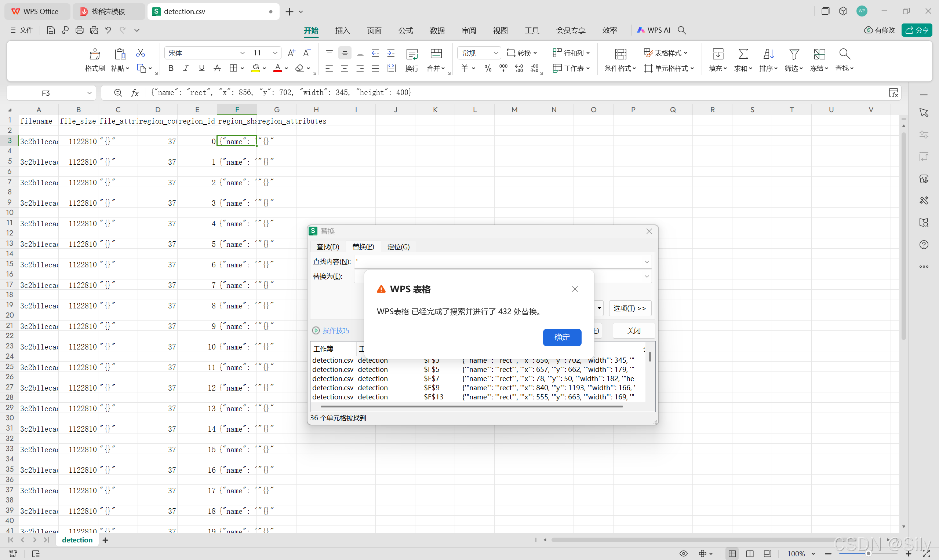Viewport: 939px width, 560px height.
Task: Open the font size dropdown
Action: (x=275, y=53)
